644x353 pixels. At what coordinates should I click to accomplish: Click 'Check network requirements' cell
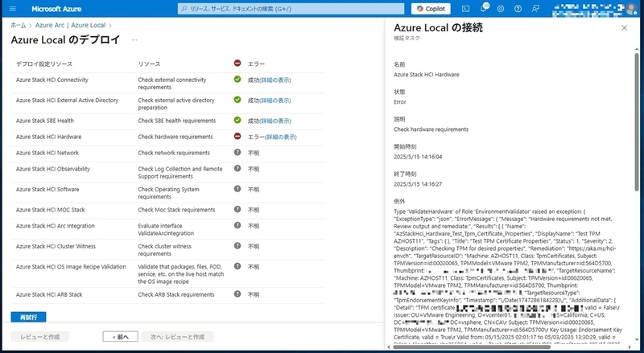click(x=174, y=153)
